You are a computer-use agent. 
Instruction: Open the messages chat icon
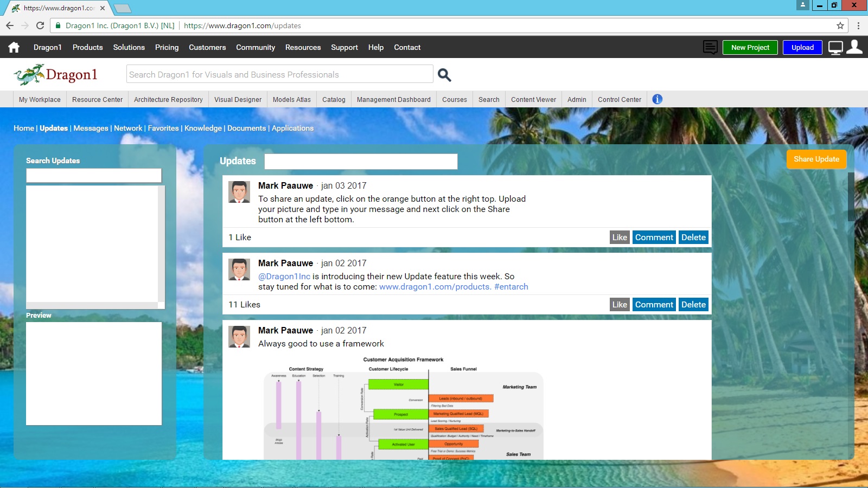coord(710,47)
